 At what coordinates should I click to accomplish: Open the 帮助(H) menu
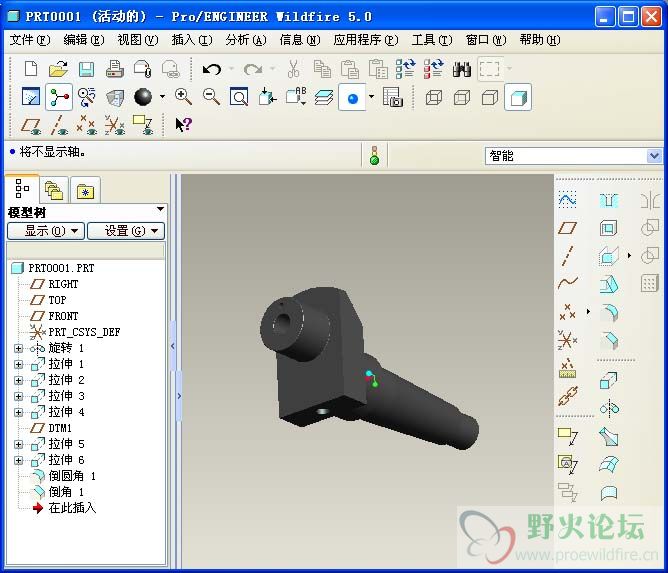tap(540, 40)
